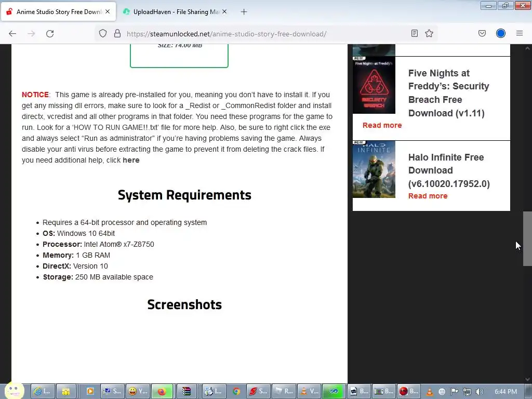Switch to Firefox in the taskbar

click(162, 391)
